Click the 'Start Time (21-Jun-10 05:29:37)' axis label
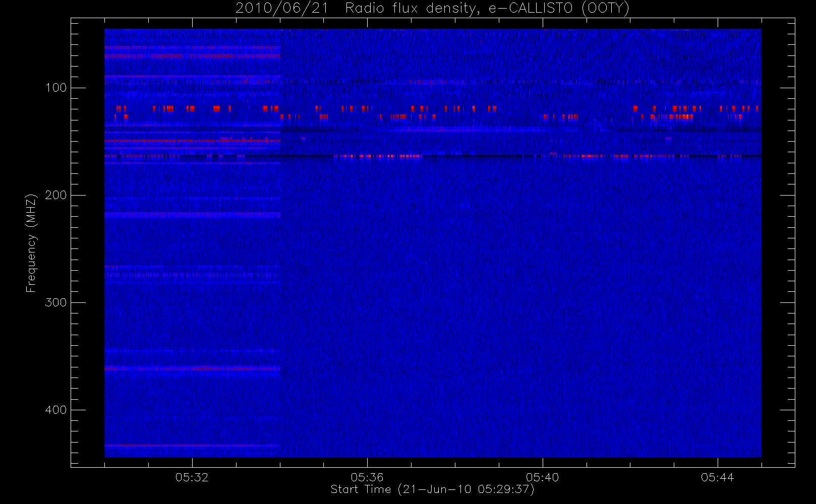Viewport: 816px width, 504px height. (432, 489)
